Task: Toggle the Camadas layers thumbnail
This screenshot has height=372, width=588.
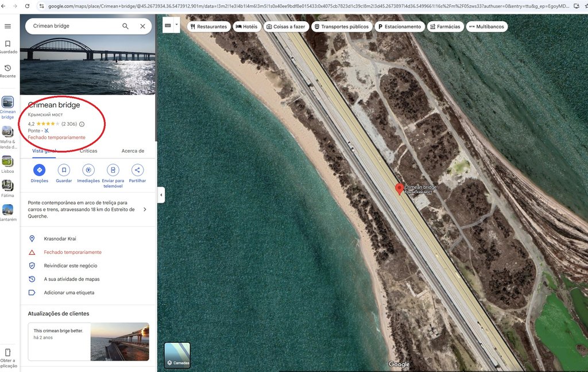Action: pos(177,355)
